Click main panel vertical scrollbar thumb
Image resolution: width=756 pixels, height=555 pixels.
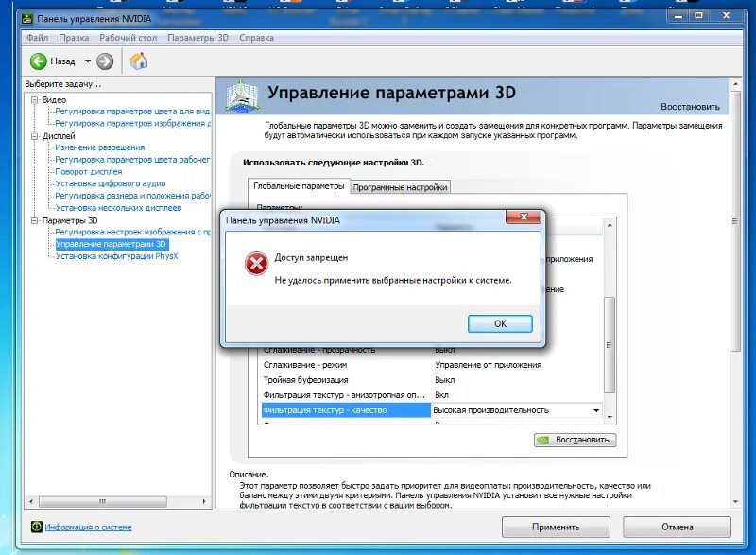tap(735, 221)
